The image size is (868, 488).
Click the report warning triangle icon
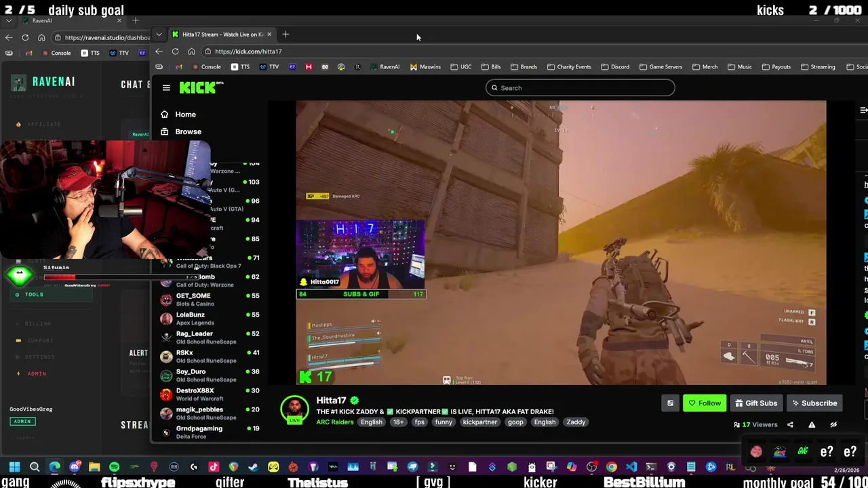812,425
